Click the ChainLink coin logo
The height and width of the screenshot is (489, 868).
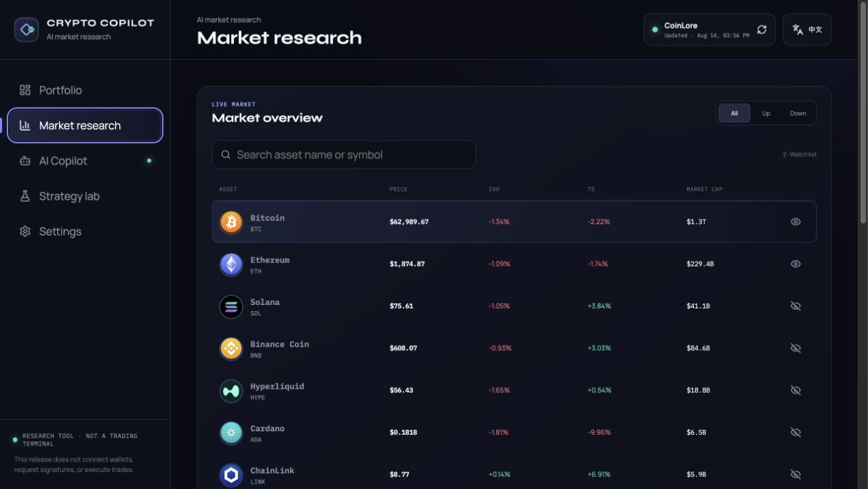click(x=231, y=475)
